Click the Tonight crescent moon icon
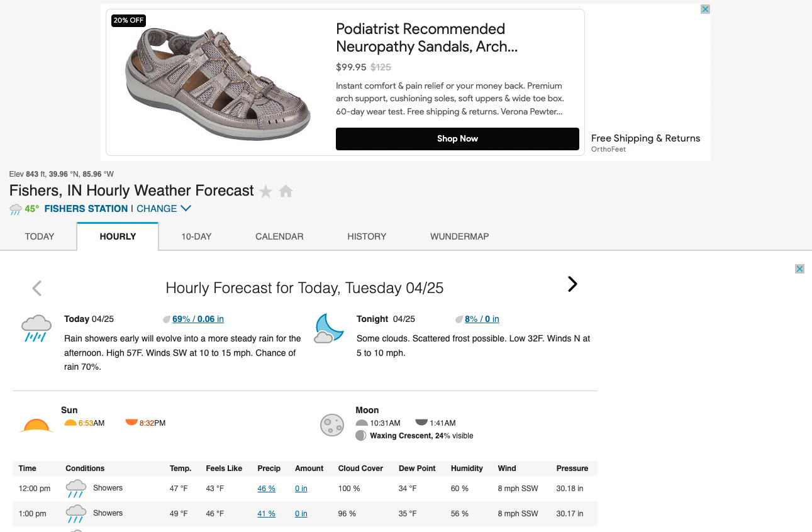The width and height of the screenshot is (812, 532). pos(329,328)
